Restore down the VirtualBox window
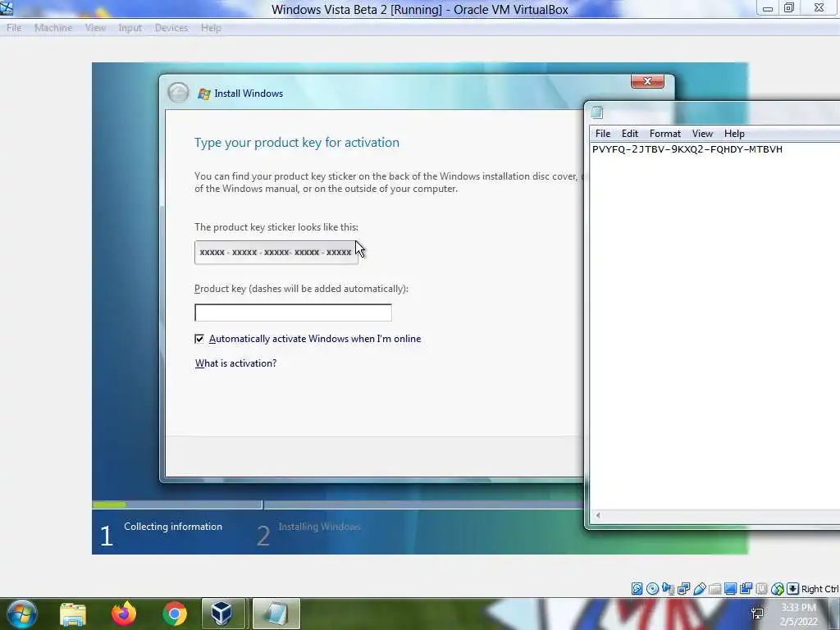Viewport: 840px width, 630px height. point(789,8)
